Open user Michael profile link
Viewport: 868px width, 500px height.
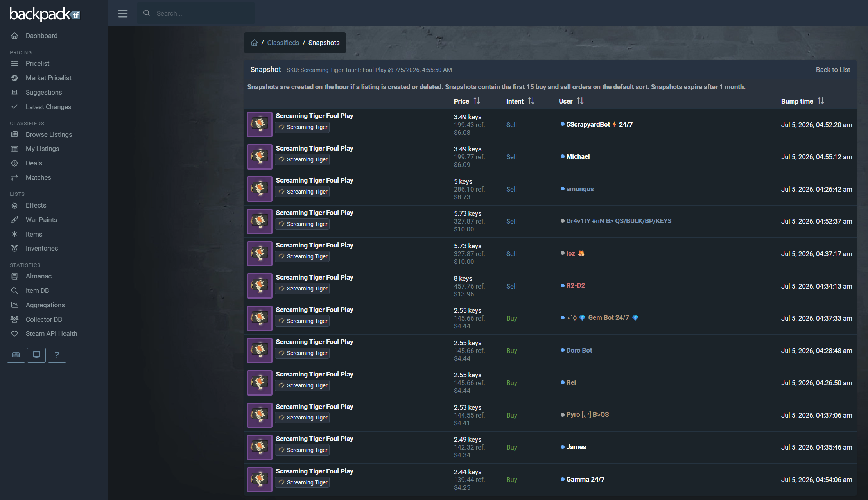tap(578, 157)
